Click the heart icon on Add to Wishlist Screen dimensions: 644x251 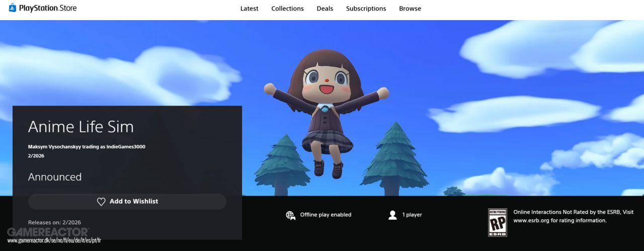coord(101,202)
